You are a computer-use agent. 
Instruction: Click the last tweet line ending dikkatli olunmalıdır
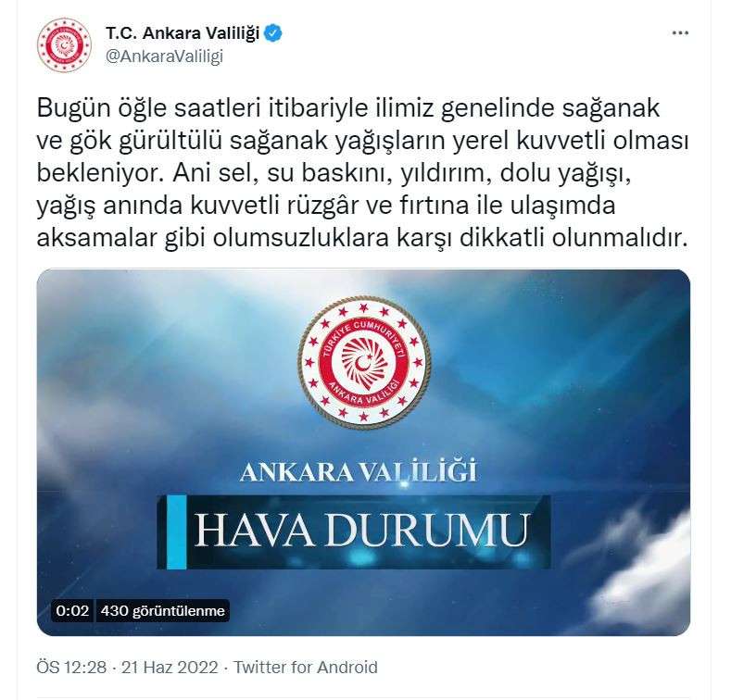[x=362, y=238]
